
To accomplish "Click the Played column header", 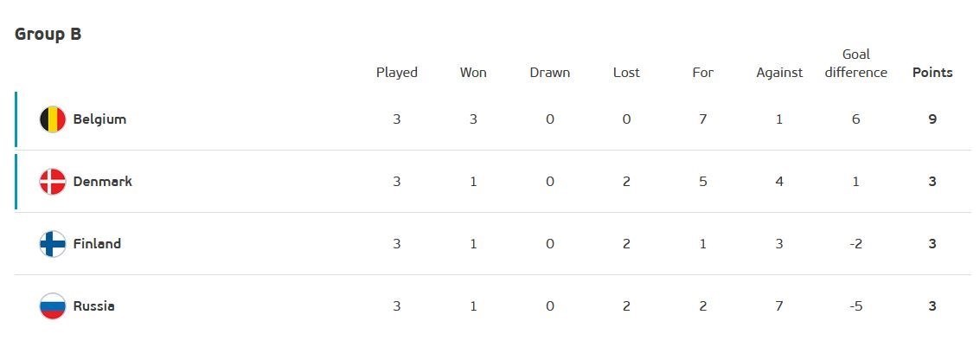I will click(x=397, y=73).
